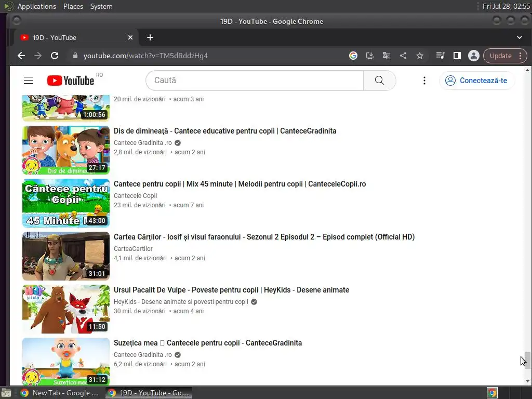Click the translate page icon
Image resolution: width=532 pixels, height=399 pixels.
387,56
